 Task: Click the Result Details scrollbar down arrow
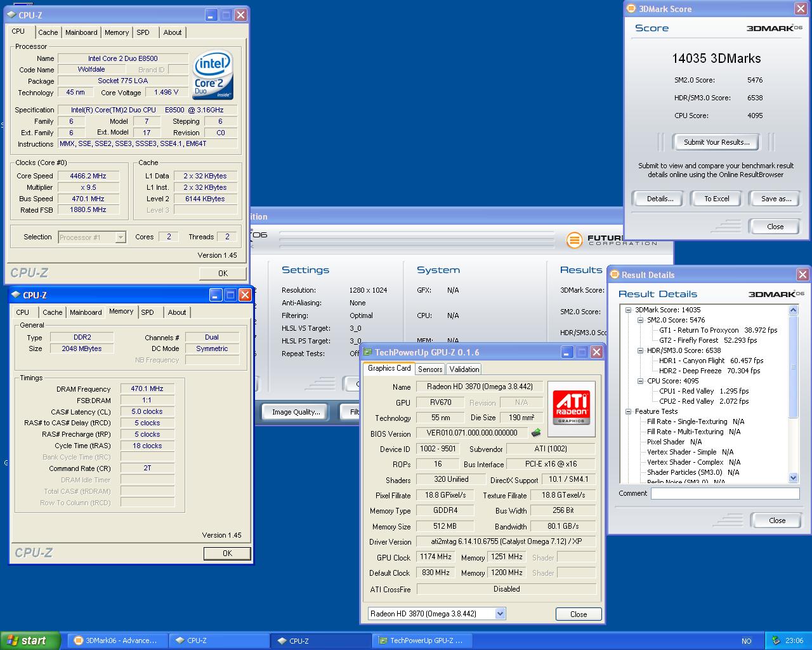click(793, 477)
